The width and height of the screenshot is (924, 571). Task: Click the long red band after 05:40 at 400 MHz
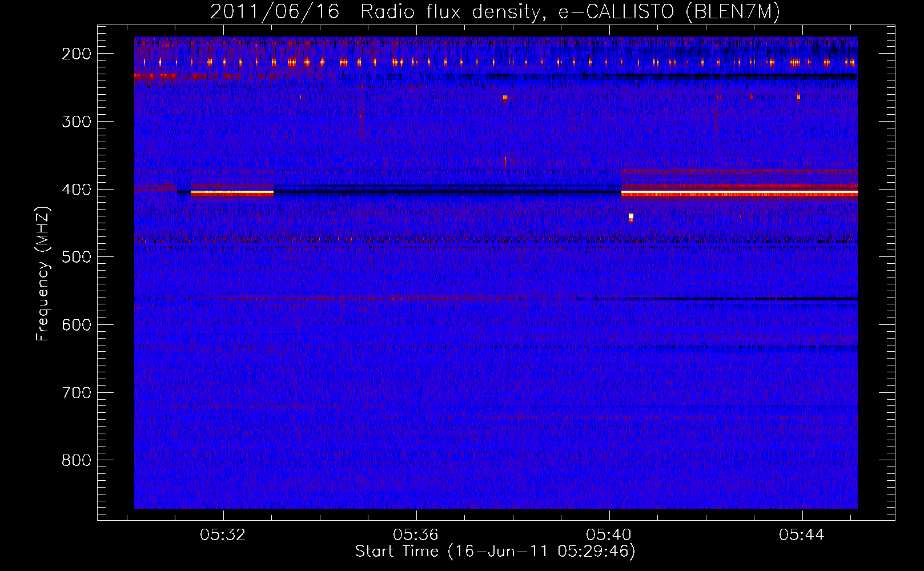739,194
